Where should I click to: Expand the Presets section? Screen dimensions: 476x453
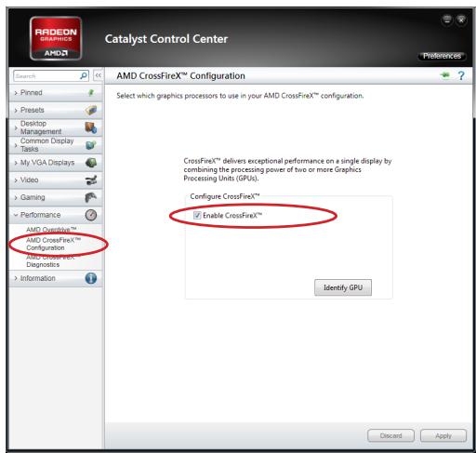(56, 110)
